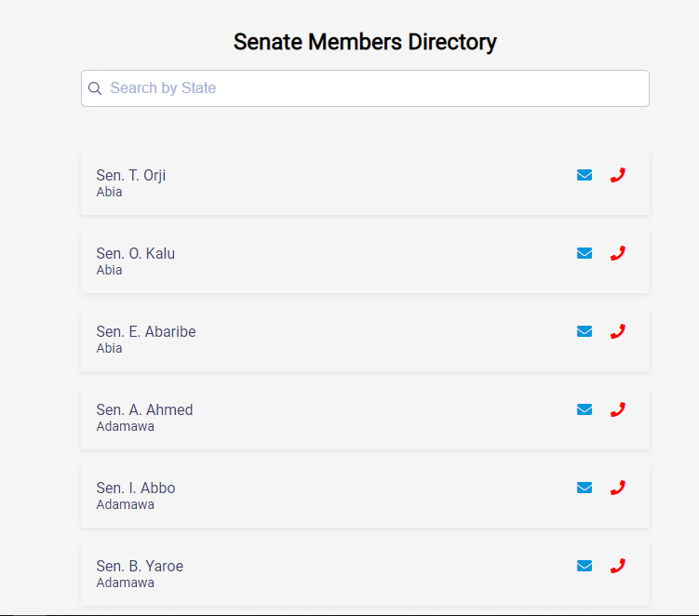Image resolution: width=699 pixels, height=616 pixels.
Task: Open the Sen. O. Kalu name entry
Action: 136,254
